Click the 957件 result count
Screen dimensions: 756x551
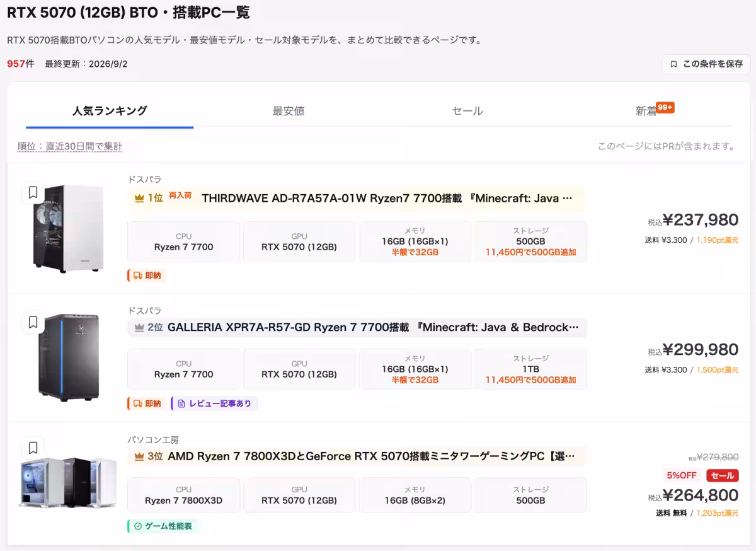pyautogui.click(x=21, y=64)
